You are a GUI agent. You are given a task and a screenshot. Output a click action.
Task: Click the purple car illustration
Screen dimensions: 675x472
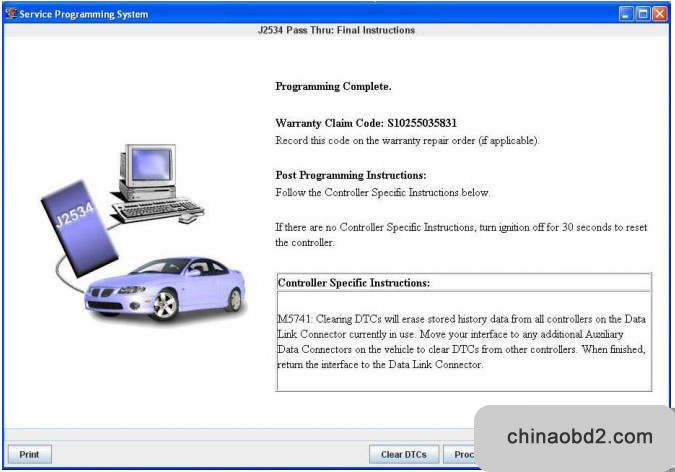(165, 289)
